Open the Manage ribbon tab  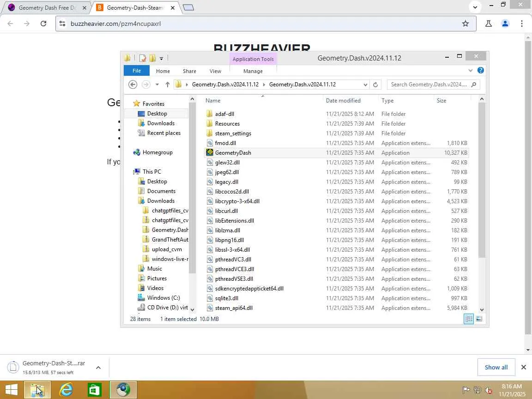click(x=253, y=71)
